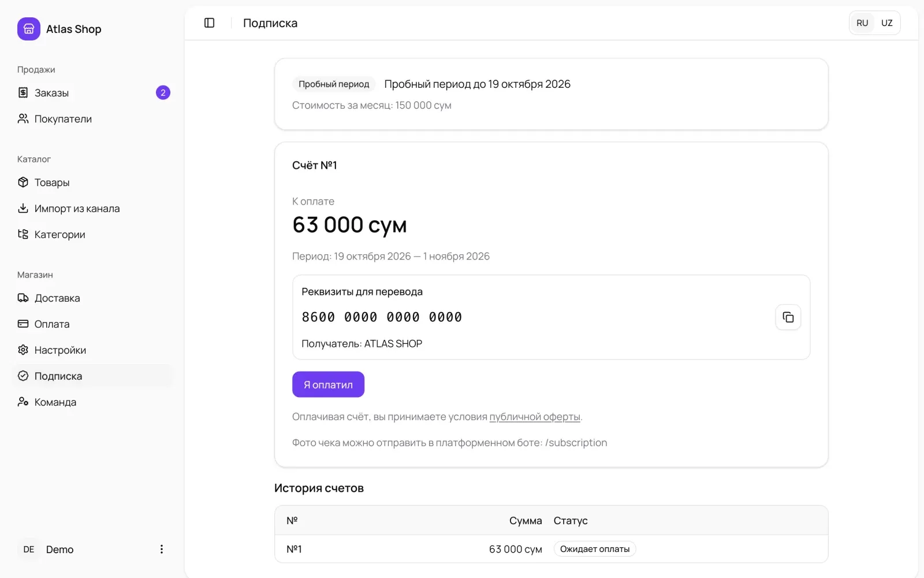Open Demo account options menu
Viewport: 924px width, 578px height.
click(x=162, y=549)
